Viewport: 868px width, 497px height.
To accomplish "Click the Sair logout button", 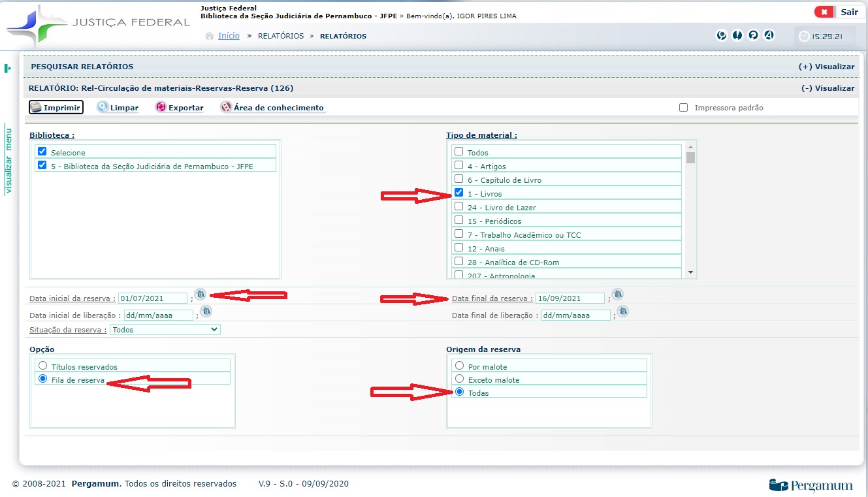I will click(837, 12).
